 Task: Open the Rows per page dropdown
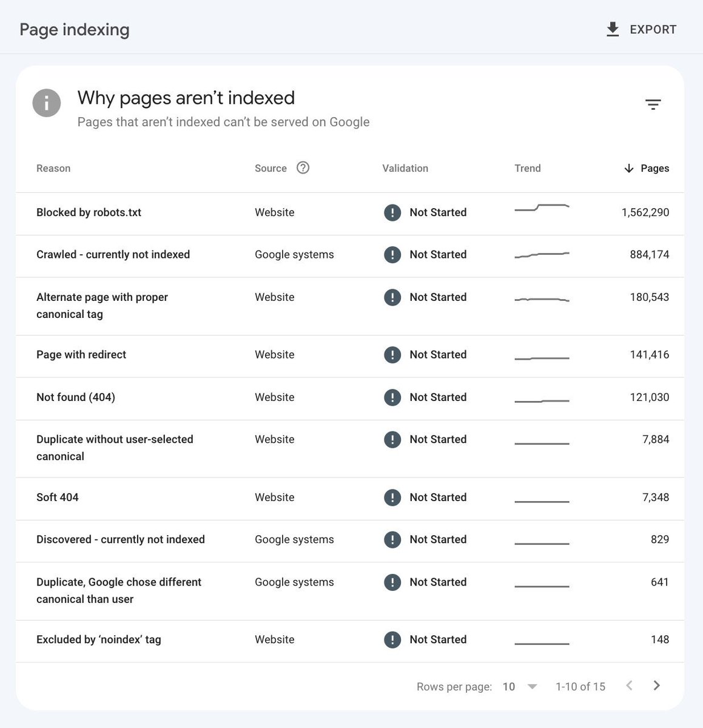[x=520, y=687]
